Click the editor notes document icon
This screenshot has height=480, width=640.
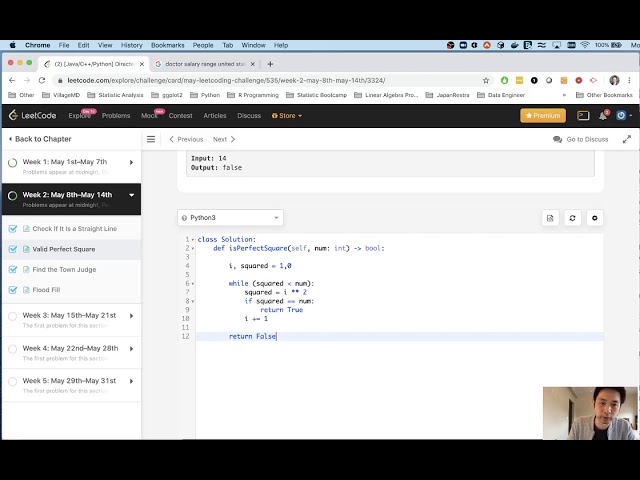550,218
